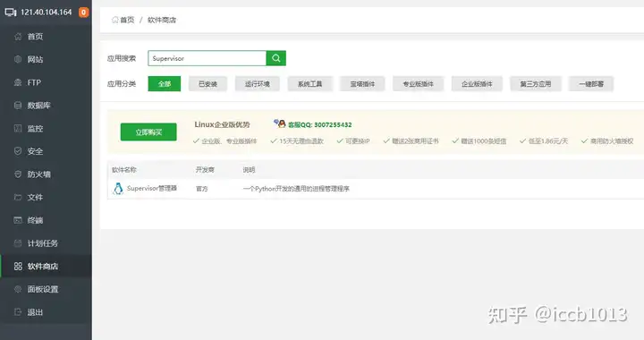Click the logout icon for 退出
The image size is (644, 340).
coord(18,312)
